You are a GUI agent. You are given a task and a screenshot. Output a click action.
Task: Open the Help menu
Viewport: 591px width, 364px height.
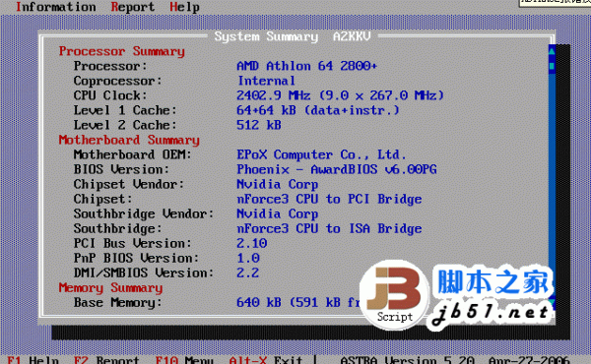184,7
